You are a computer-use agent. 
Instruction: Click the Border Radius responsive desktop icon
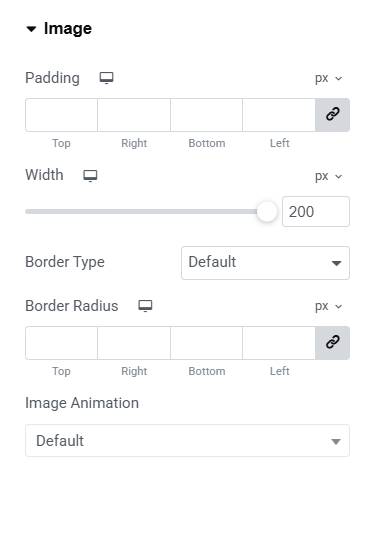145,306
